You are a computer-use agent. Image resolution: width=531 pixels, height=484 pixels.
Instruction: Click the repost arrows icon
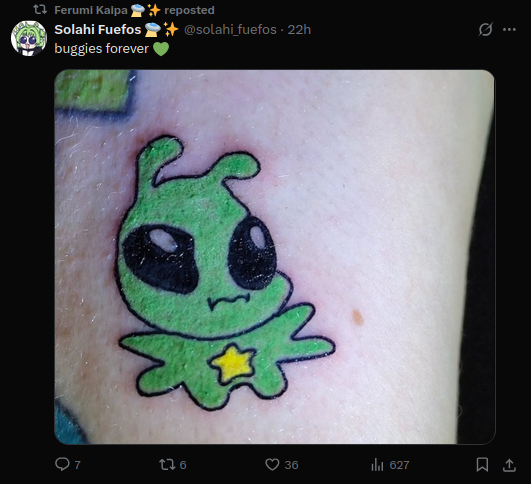pyautogui.click(x=167, y=464)
